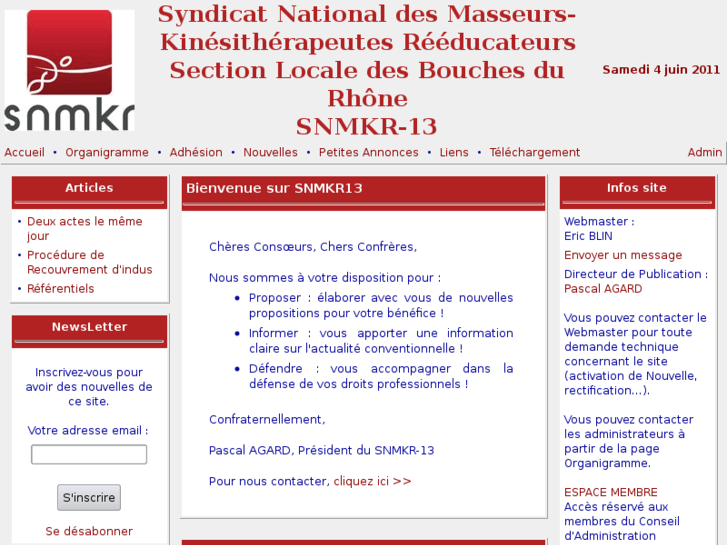
Task: Click the Bienvenue sur SNMKR13 heading
Action: tap(274, 188)
